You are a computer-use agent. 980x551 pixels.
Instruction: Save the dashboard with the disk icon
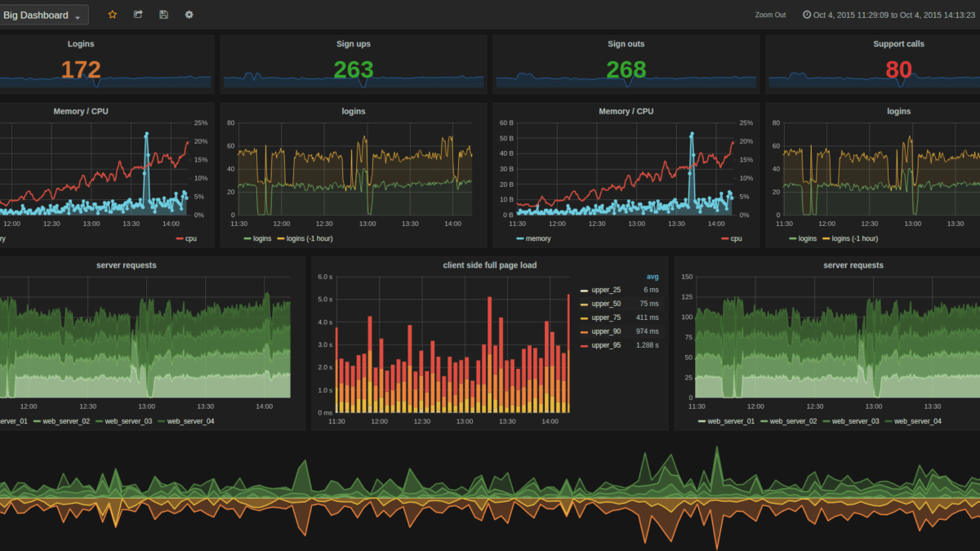pyautogui.click(x=163, y=14)
